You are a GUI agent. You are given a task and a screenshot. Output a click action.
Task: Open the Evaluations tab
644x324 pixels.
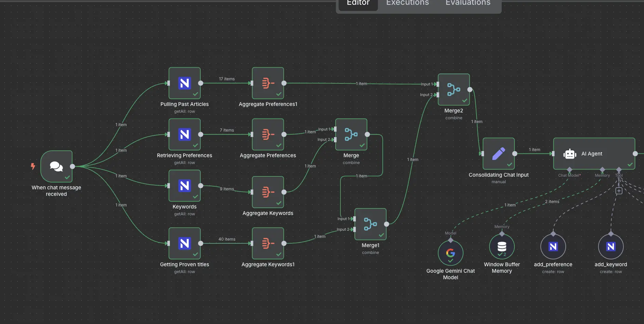click(468, 3)
